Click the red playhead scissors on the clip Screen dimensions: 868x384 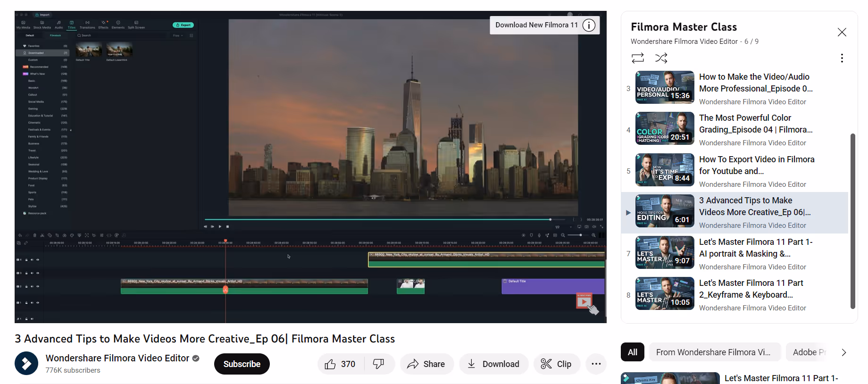[225, 290]
